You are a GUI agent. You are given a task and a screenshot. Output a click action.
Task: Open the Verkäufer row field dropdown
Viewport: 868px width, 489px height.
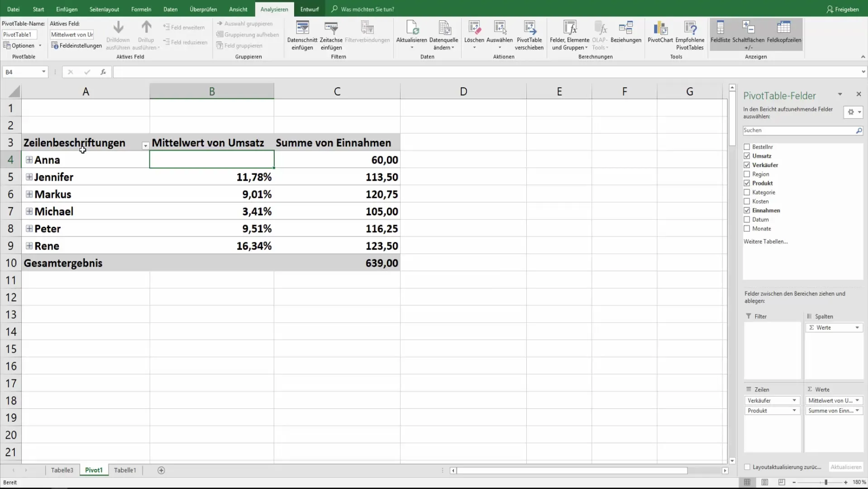click(794, 401)
